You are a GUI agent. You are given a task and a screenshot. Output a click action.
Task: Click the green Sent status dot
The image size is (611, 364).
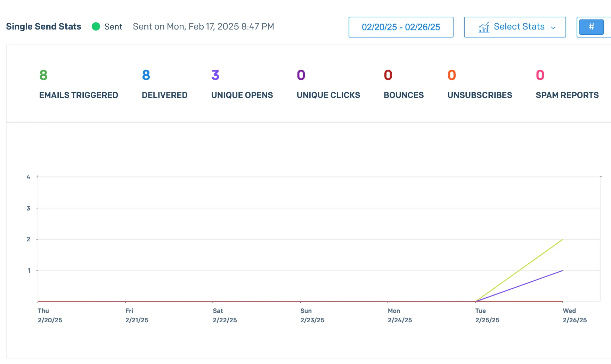[96, 27]
